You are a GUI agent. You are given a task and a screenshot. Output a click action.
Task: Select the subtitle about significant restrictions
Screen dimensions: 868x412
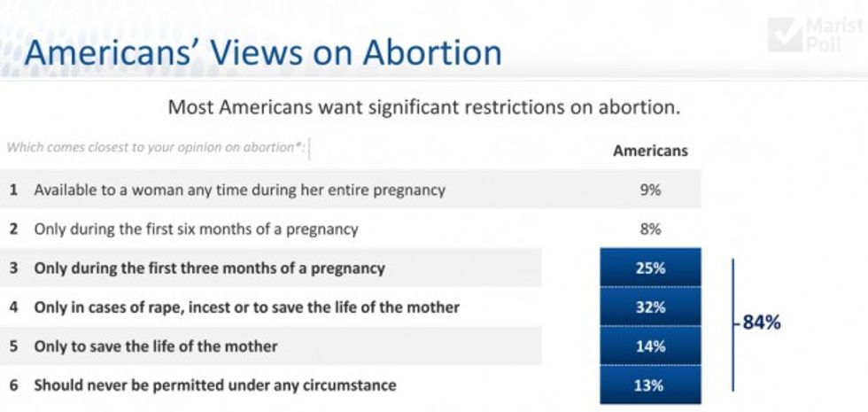(x=423, y=109)
